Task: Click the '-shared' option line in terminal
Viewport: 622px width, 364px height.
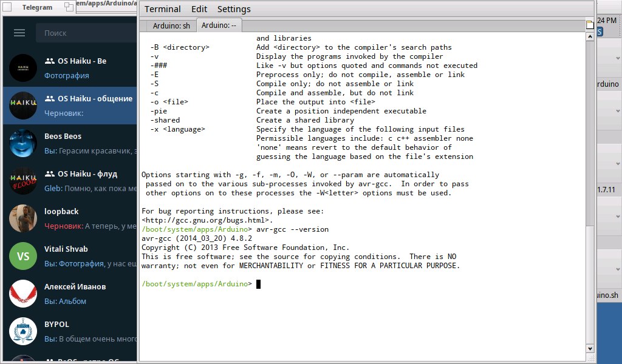Action: pos(252,120)
